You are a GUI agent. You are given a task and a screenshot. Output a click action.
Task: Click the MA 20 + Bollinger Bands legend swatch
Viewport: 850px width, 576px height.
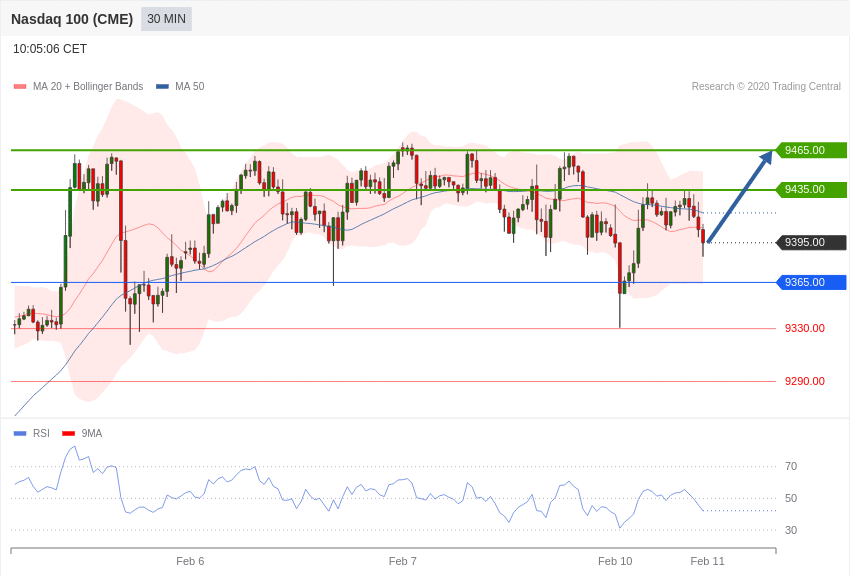(x=20, y=87)
